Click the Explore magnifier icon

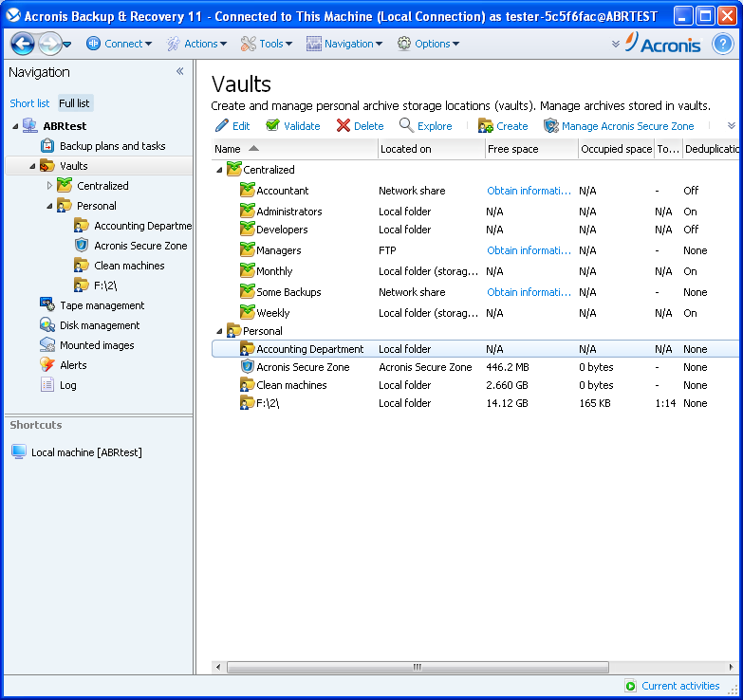pos(406,125)
